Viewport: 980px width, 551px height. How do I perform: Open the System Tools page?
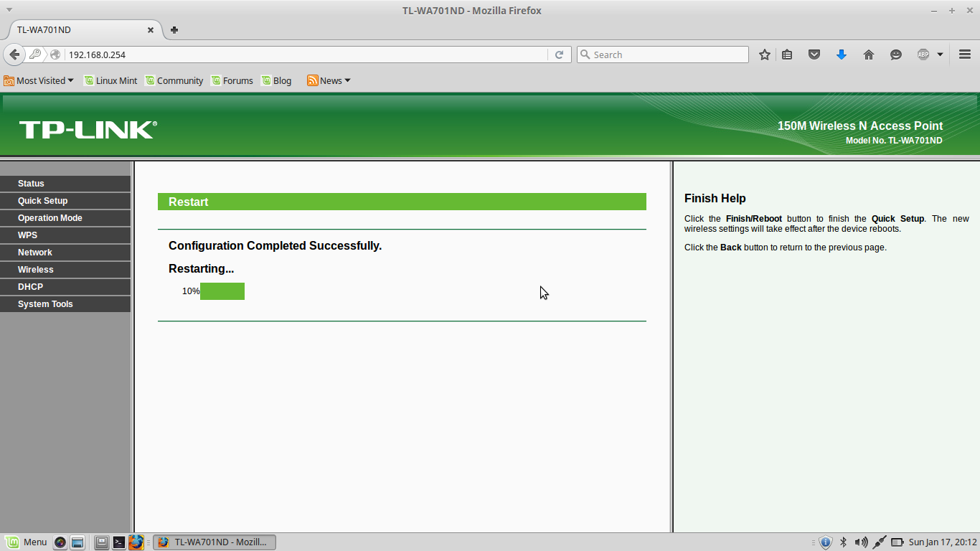click(45, 303)
